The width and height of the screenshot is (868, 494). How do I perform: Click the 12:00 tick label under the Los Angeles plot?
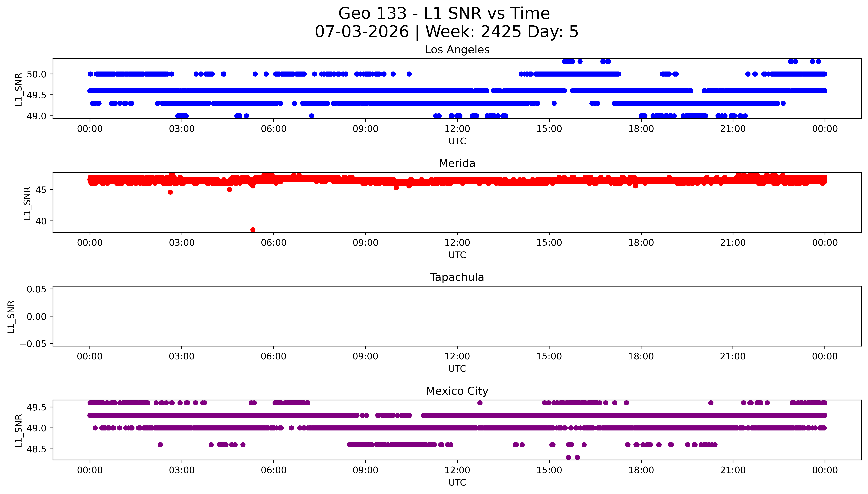[457, 129]
